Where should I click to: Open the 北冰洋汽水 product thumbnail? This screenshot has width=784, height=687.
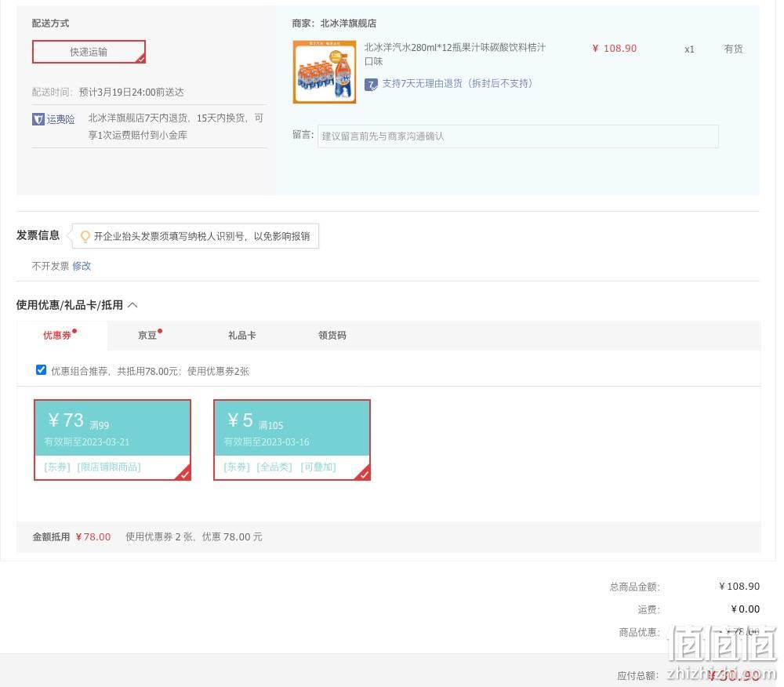pos(325,72)
